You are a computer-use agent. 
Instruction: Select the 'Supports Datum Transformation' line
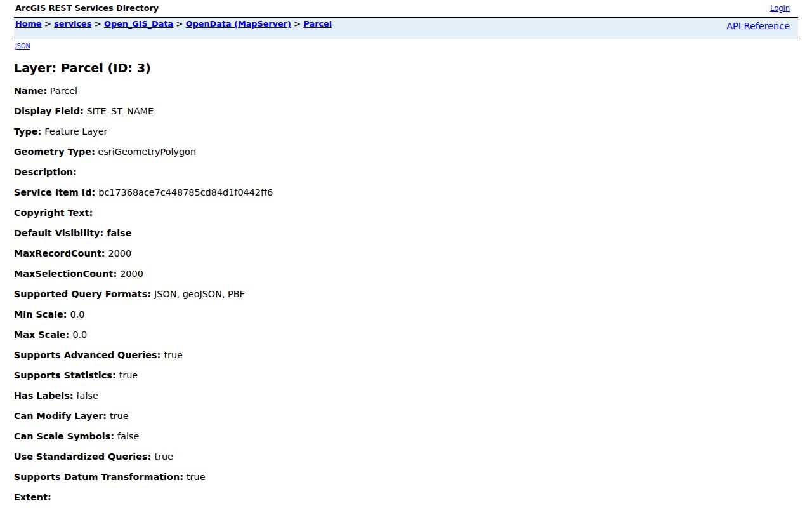pos(110,477)
